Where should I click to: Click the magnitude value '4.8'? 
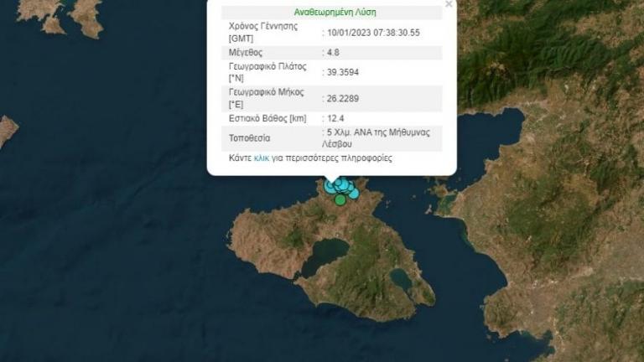click(x=333, y=53)
